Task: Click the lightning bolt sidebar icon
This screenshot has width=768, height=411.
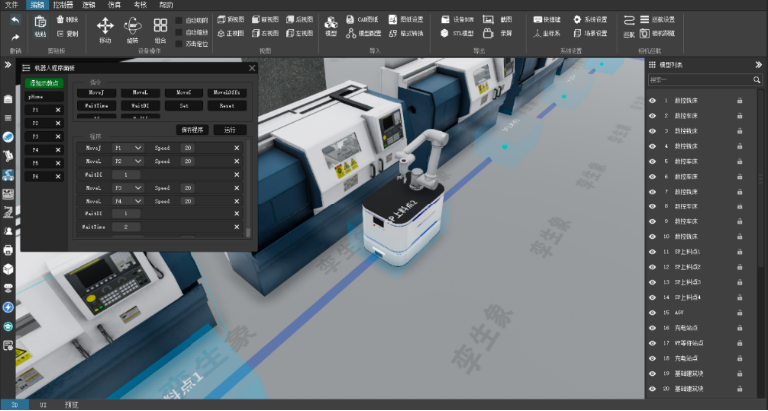Action: [x=8, y=307]
